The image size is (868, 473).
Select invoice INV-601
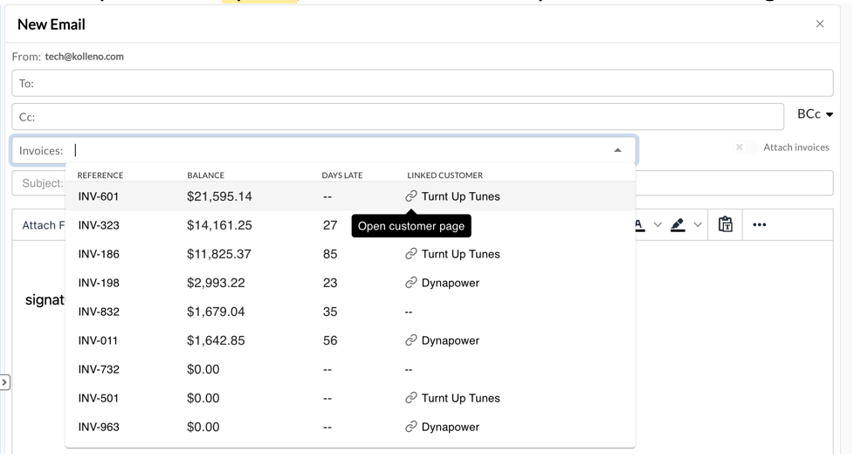pos(350,196)
